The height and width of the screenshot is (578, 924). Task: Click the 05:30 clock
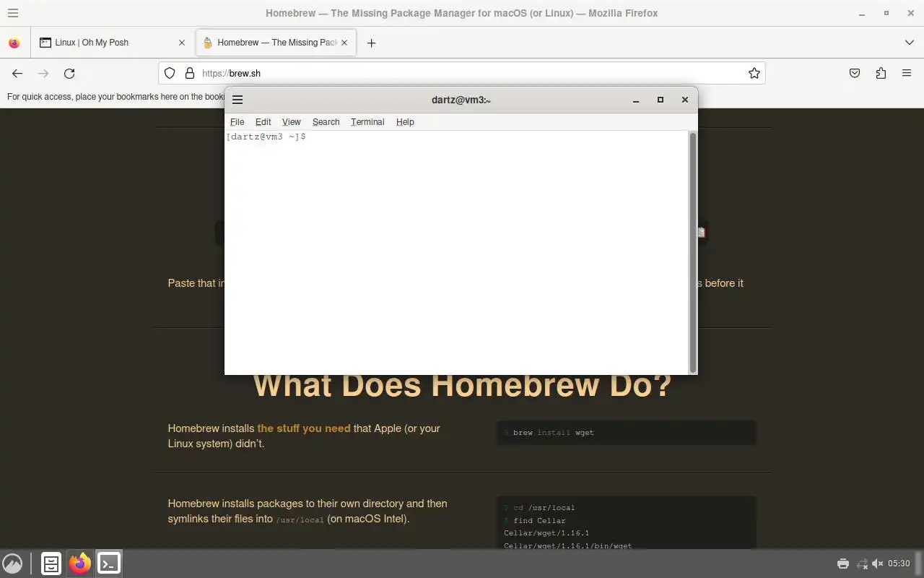899,564
